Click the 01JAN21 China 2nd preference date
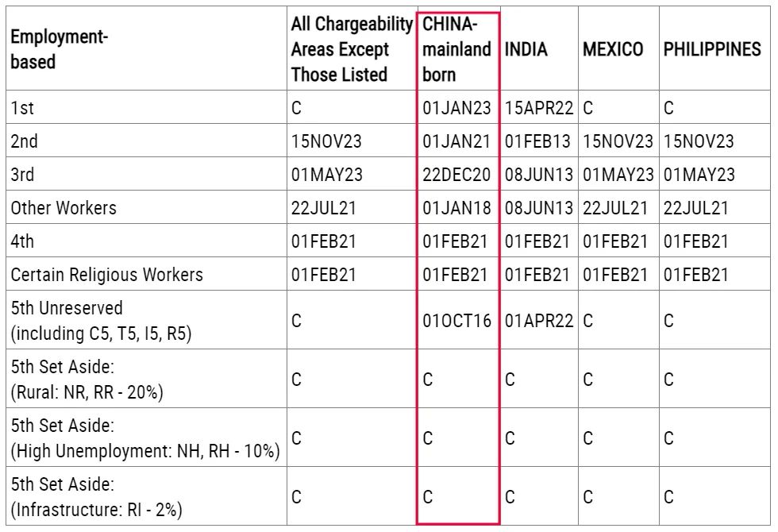Image resolution: width=778 pixels, height=532 pixels. 456,141
